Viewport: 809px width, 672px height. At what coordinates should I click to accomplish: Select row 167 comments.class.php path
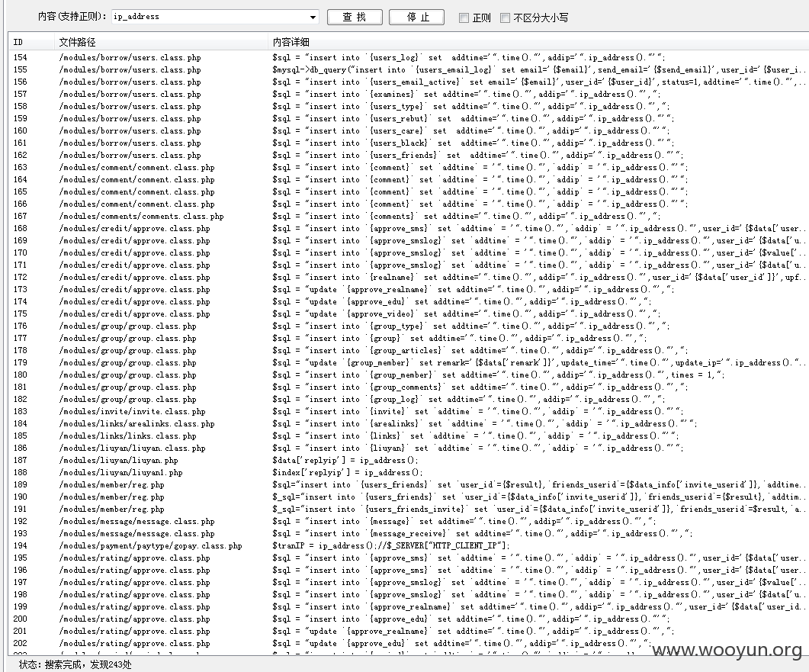coord(141,217)
